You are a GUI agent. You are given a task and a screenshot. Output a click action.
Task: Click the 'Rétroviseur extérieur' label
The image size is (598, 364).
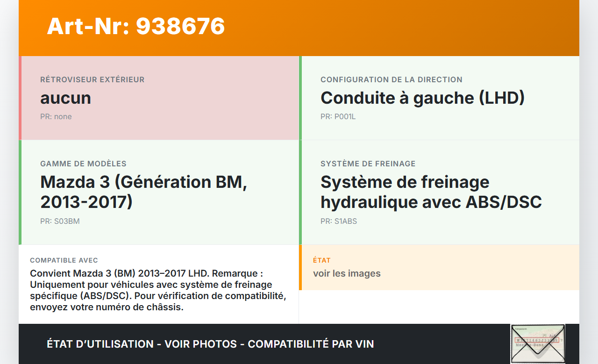(x=93, y=80)
